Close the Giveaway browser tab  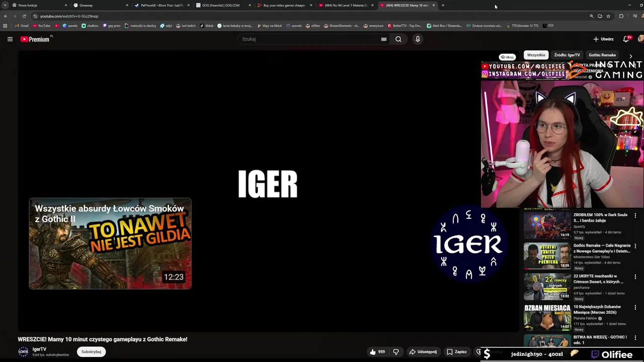point(127,5)
